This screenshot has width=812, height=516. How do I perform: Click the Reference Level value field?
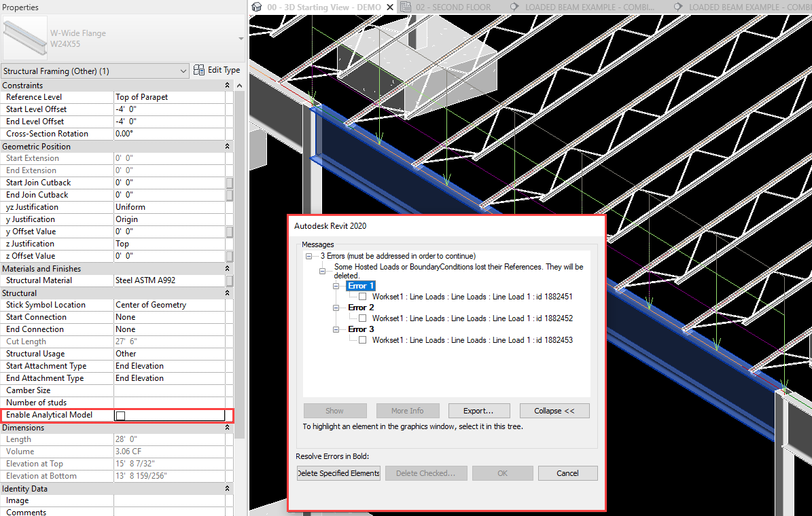tap(169, 97)
